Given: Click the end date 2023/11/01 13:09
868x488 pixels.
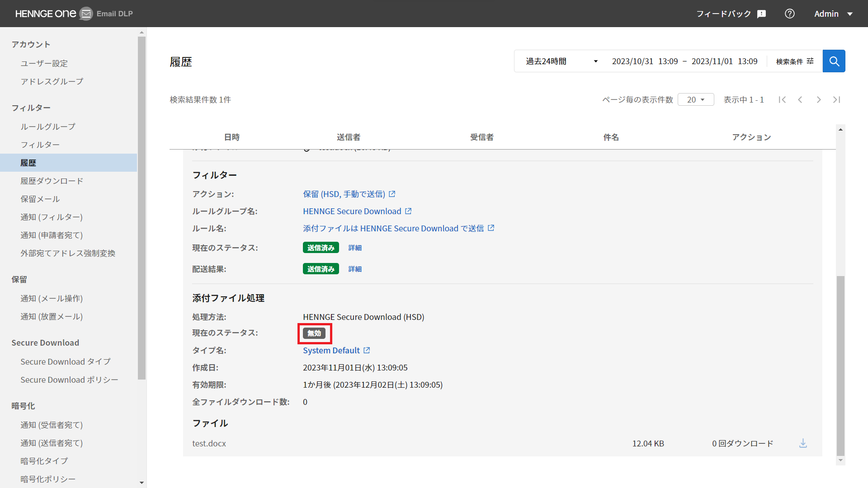Looking at the screenshot, I should point(725,61).
